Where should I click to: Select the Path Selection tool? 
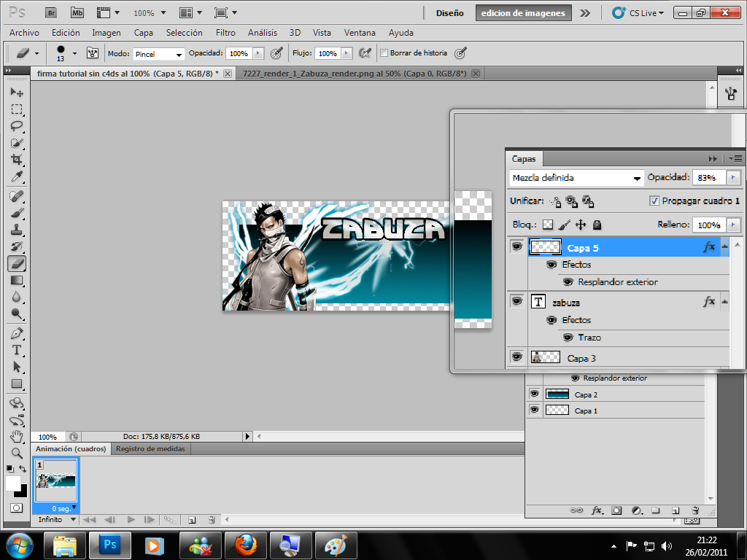pyautogui.click(x=17, y=367)
